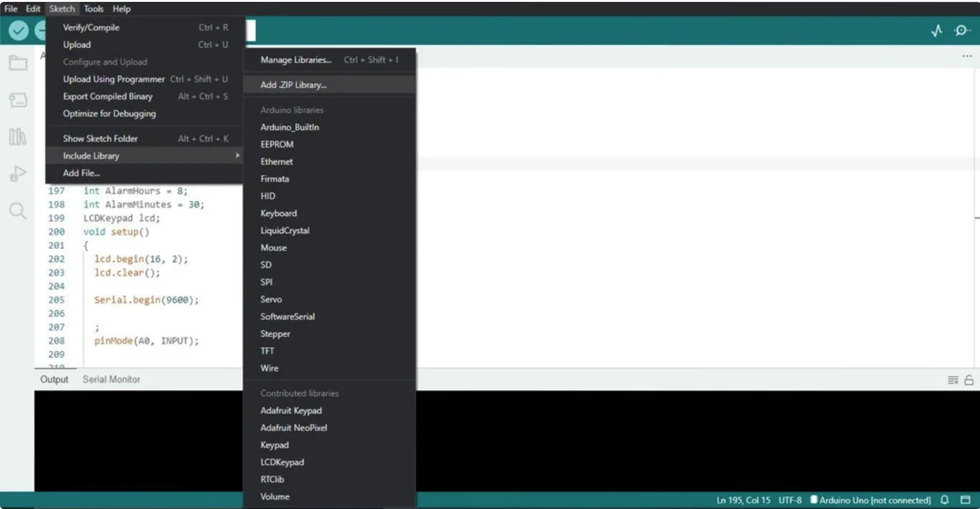Include the LCDKeypad library
Image resolution: width=980 pixels, height=509 pixels.
point(329,462)
